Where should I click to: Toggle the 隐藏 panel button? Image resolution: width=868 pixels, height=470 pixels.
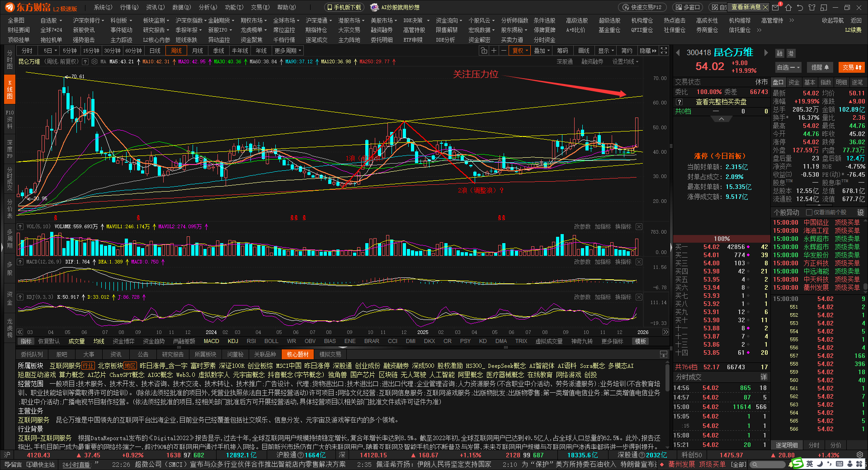[x=648, y=51]
